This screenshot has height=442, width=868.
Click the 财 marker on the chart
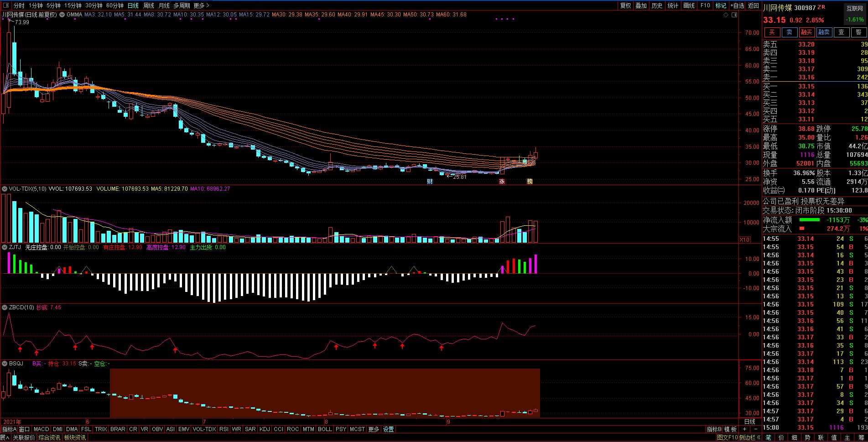429,182
